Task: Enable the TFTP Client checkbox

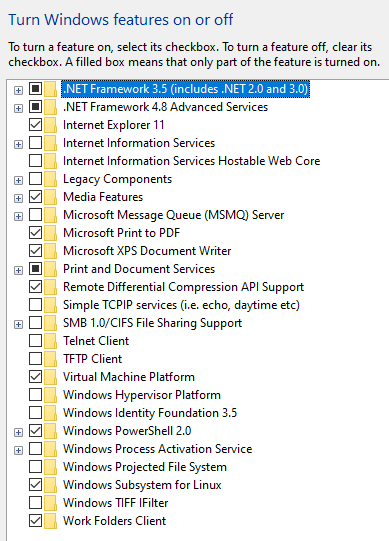Action: click(x=35, y=358)
